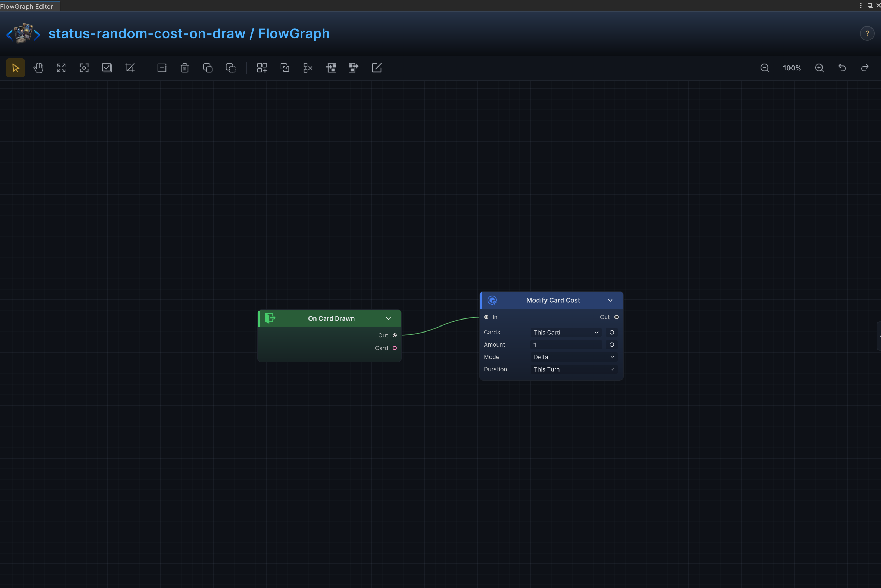Add a new node with the plus-square icon
Viewport: 881px width, 588px height.
[162, 68]
